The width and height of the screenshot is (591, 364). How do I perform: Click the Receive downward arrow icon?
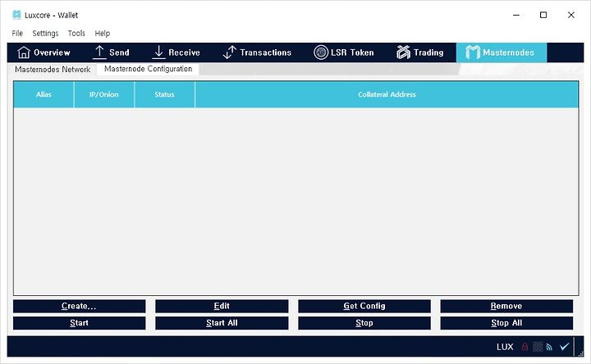(x=158, y=52)
